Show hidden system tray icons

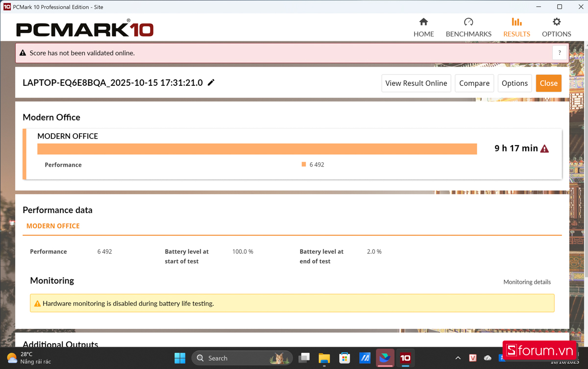point(458,358)
